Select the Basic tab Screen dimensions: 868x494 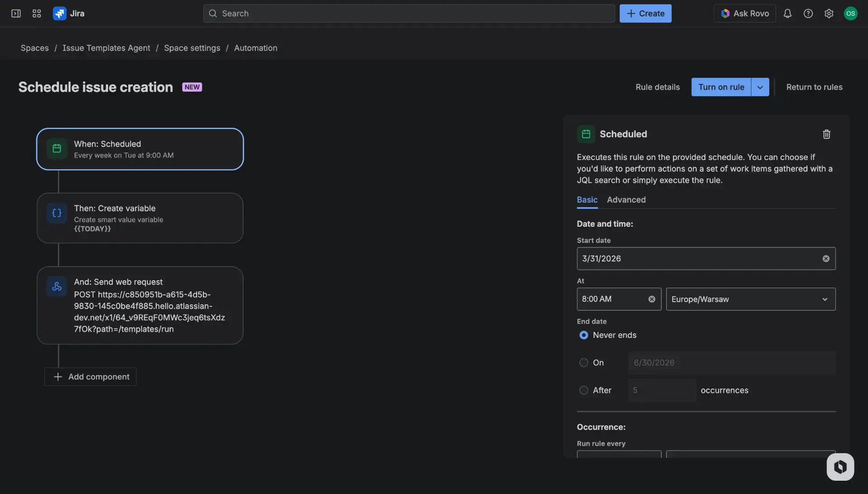(587, 199)
